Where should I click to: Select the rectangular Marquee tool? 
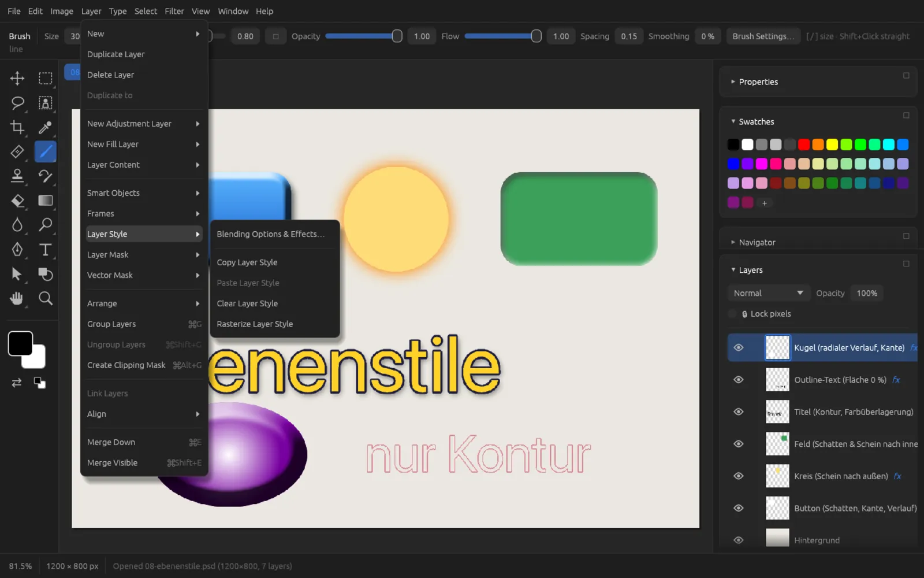[45, 78]
